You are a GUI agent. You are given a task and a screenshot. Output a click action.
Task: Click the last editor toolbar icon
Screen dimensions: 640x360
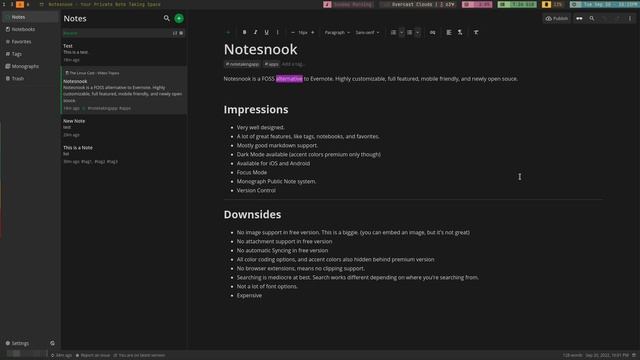point(476,32)
